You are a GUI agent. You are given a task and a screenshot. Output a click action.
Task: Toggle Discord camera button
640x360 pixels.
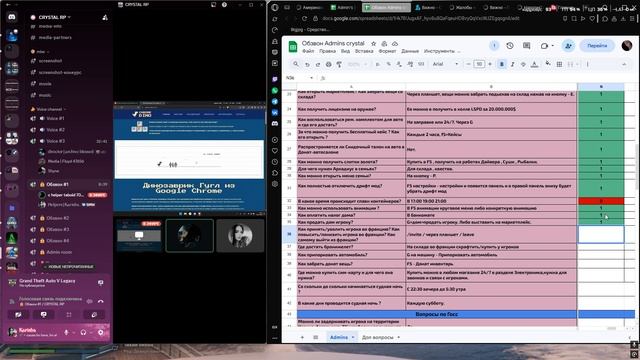(x=18, y=315)
